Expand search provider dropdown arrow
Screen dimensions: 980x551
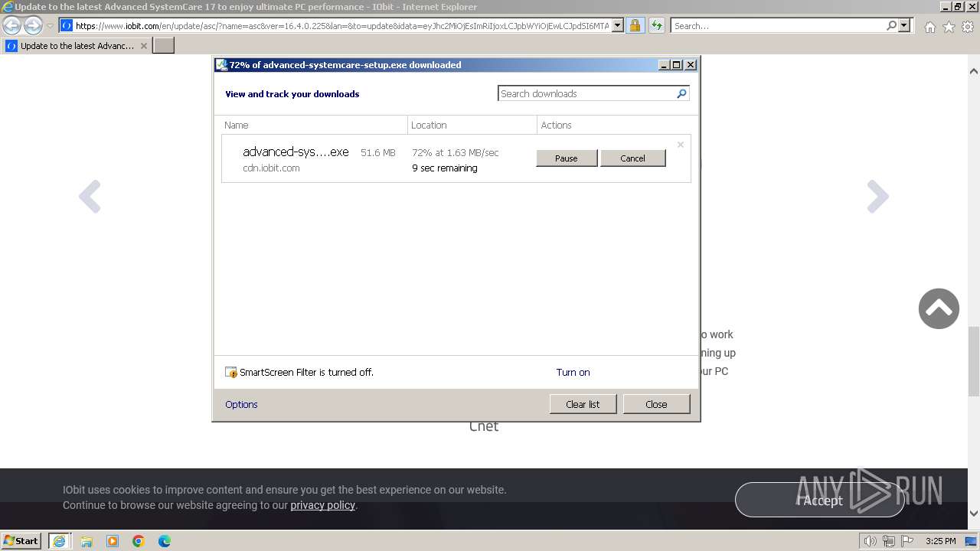[904, 25]
